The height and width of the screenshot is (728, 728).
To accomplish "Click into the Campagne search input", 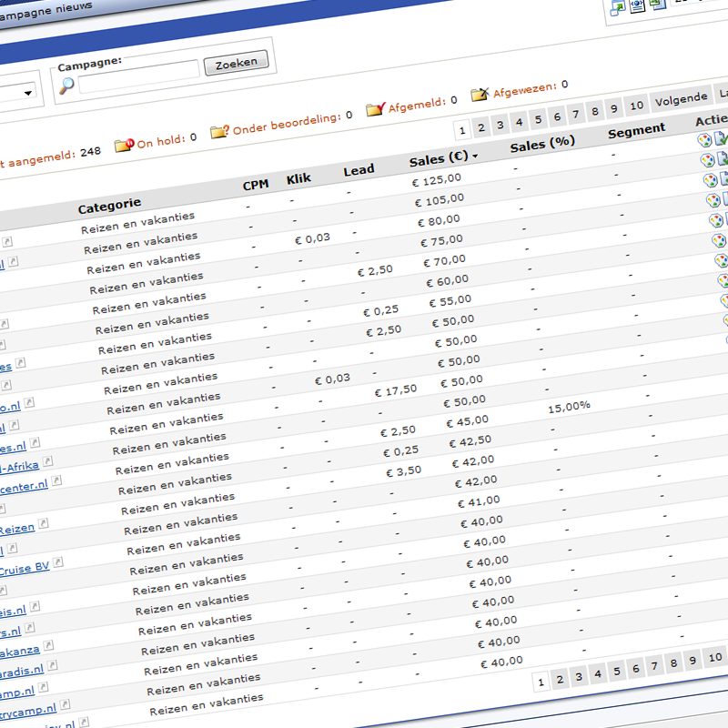I will tap(139, 76).
